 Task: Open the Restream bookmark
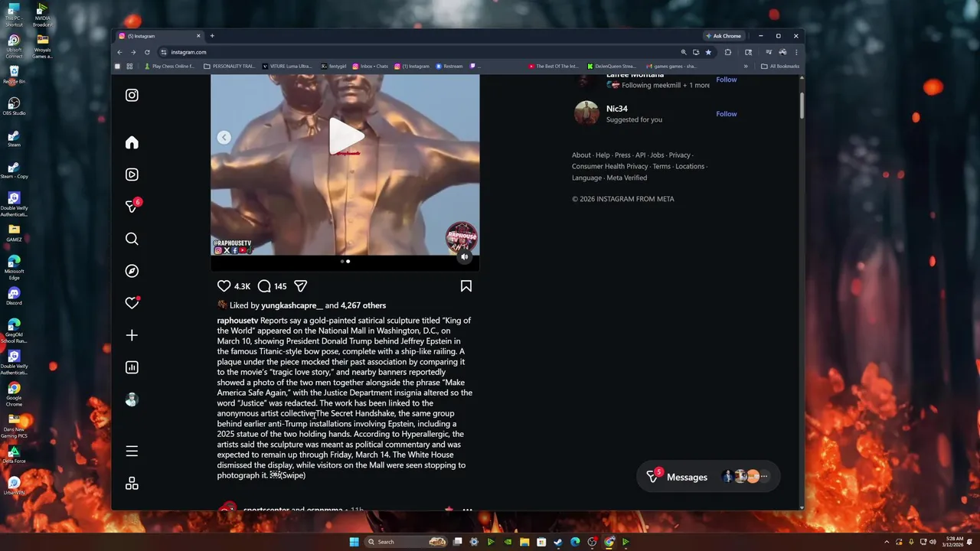coord(449,67)
